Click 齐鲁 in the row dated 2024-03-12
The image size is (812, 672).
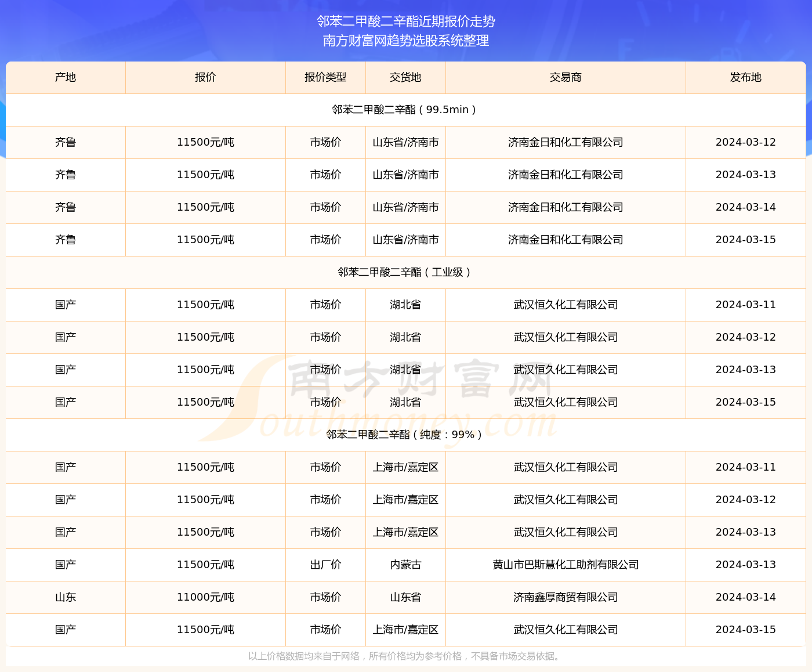[66, 142]
